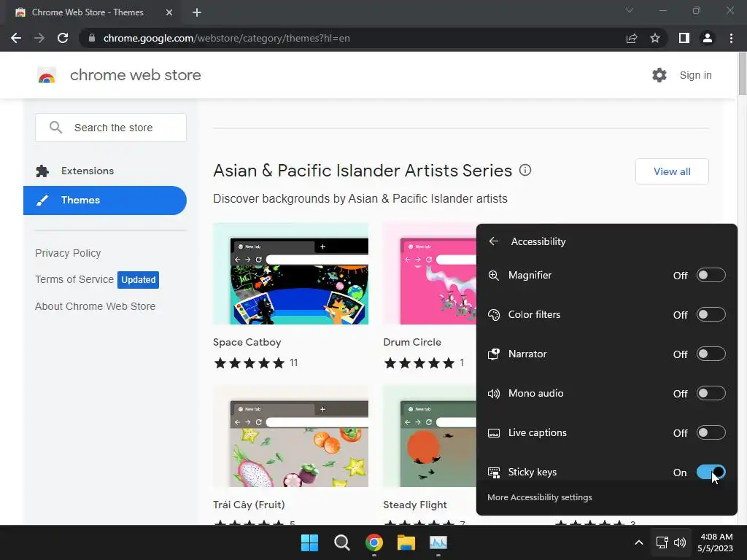
Task: Click the Sticky keys keyboard icon
Action: point(494,472)
